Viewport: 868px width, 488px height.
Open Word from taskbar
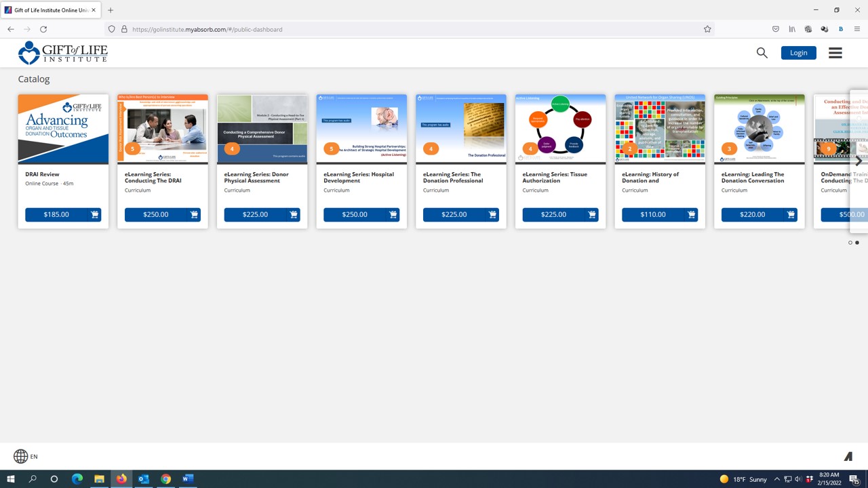[188, 479]
